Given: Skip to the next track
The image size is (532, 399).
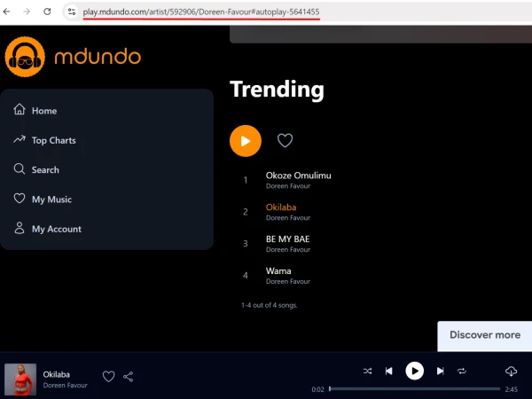Looking at the screenshot, I should click(x=440, y=372).
